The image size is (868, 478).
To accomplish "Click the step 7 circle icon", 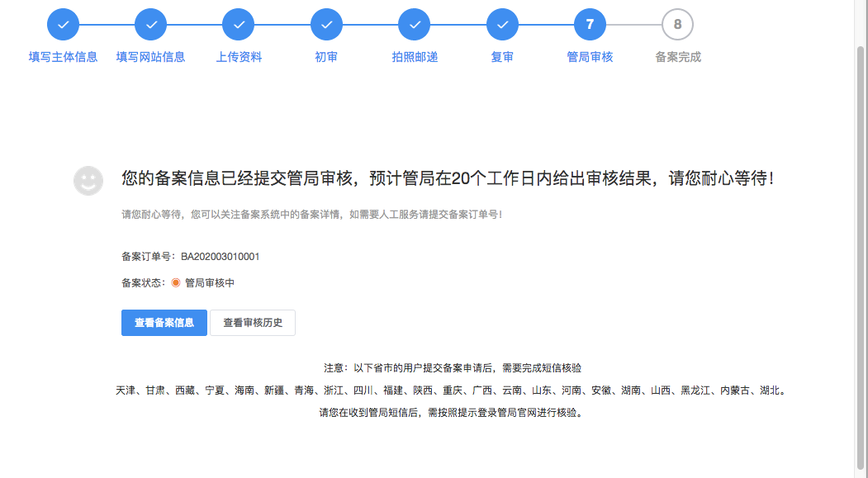I will [x=590, y=25].
